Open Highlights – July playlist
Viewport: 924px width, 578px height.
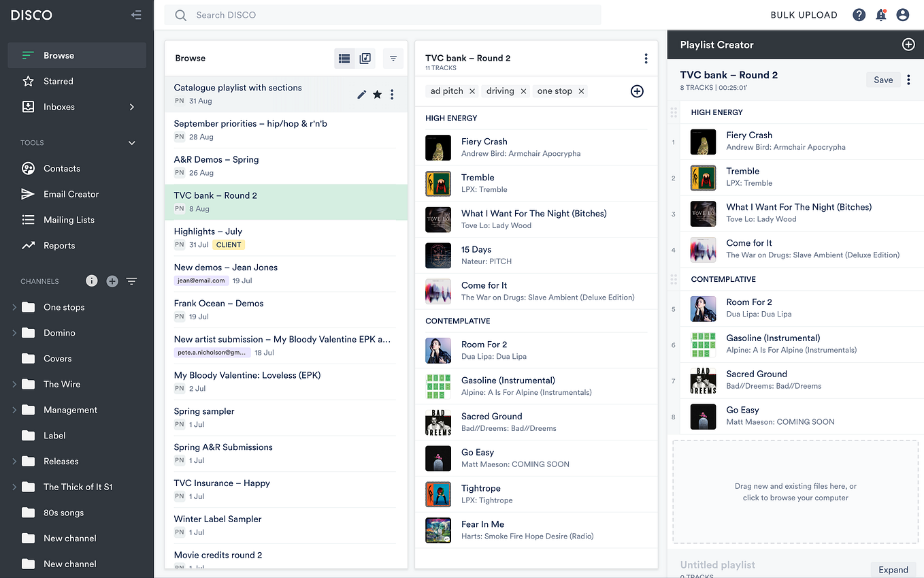[286, 238]
